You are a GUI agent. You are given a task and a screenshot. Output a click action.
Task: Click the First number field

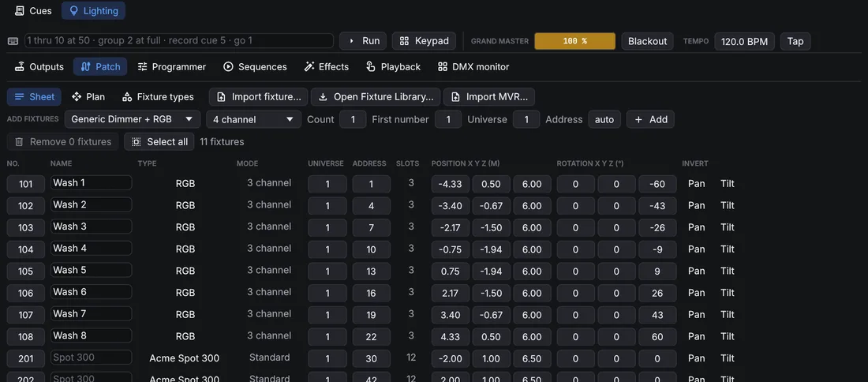tap(448, 119)
